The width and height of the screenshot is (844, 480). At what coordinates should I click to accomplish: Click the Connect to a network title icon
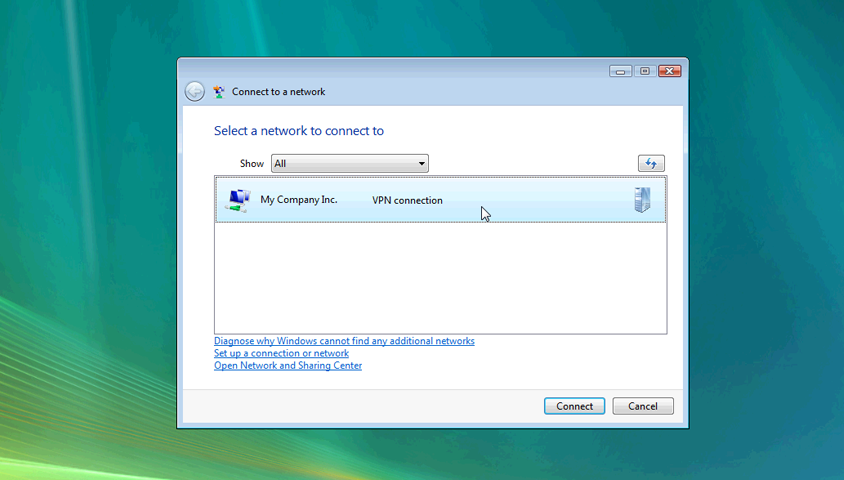219,92
